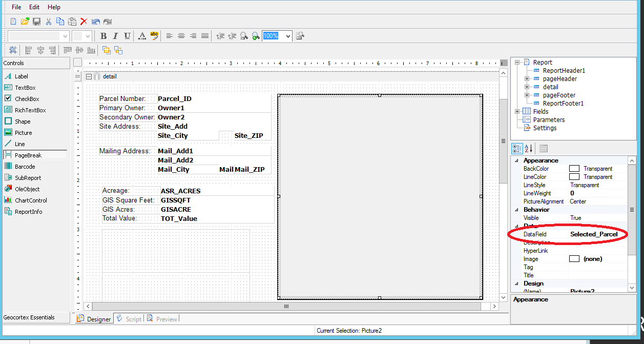This screenshot has height=344, width=644.
Task: Align text left
Action: point(170,36)
